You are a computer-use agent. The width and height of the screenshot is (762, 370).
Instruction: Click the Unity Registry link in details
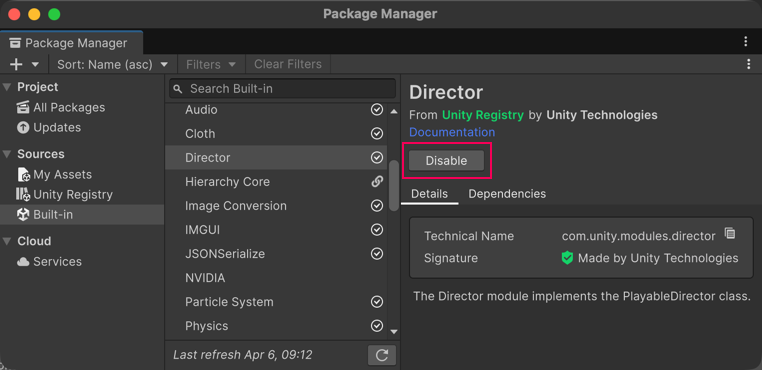[483, 115]
